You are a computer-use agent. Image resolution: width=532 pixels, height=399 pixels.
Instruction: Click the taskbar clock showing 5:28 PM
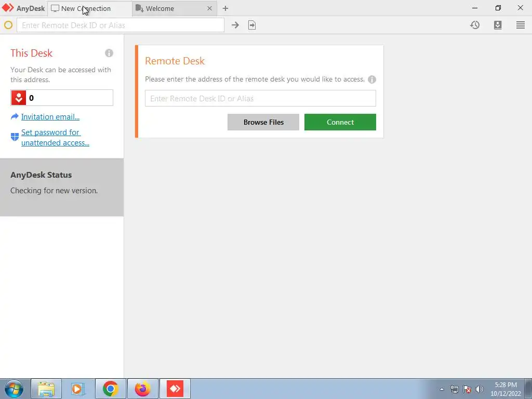pyautogui.click(x=506, y=389)
